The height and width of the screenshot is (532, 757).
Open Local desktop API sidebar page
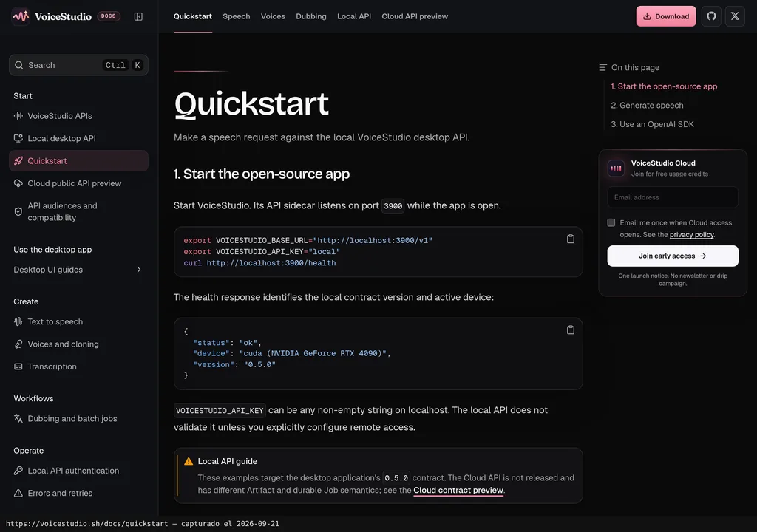[78, 139]
